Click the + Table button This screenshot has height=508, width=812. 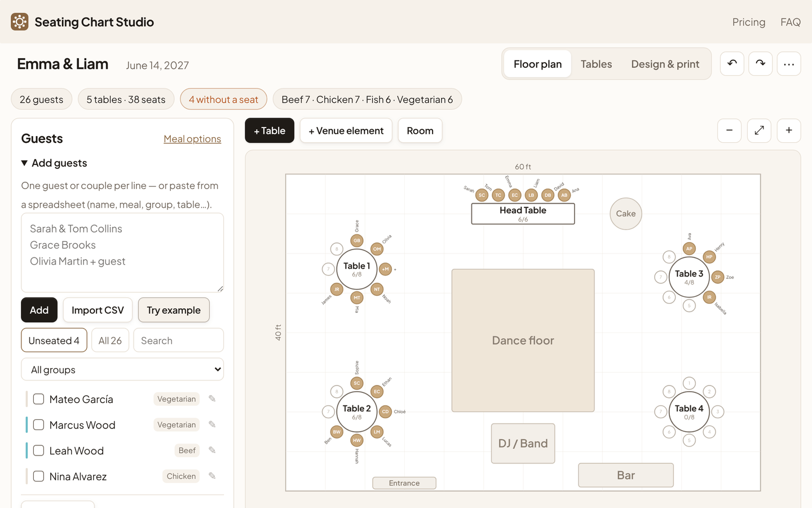point(270,130)
